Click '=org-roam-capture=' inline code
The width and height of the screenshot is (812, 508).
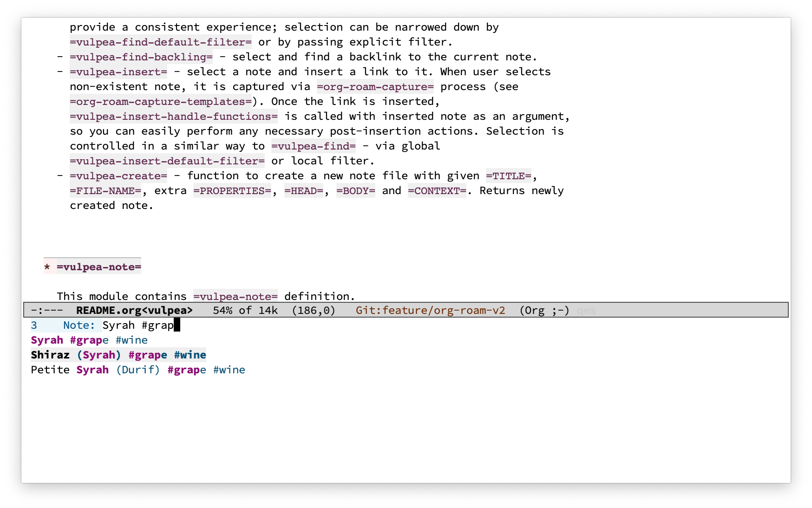click(375, 86)
